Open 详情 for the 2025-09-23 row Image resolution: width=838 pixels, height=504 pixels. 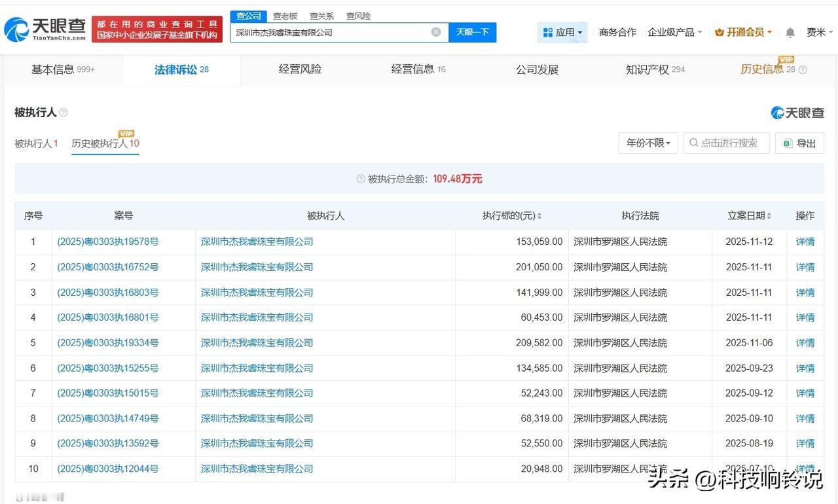click(x=805, y=369)
